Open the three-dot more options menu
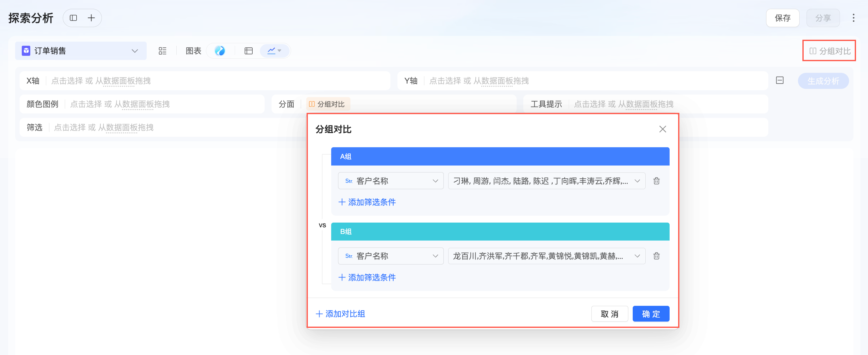The height and width of the screenshot is (355, 868). point(853,18)
